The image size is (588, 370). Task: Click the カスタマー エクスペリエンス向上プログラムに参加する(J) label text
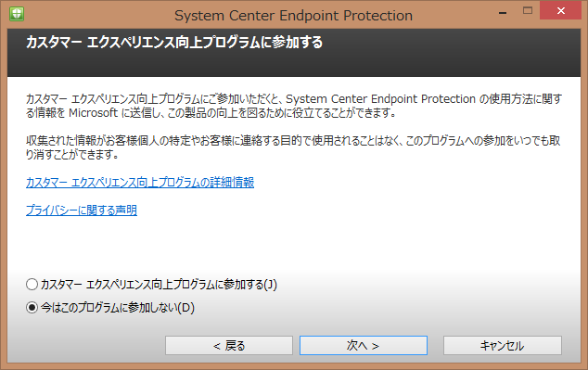[159, 285]
